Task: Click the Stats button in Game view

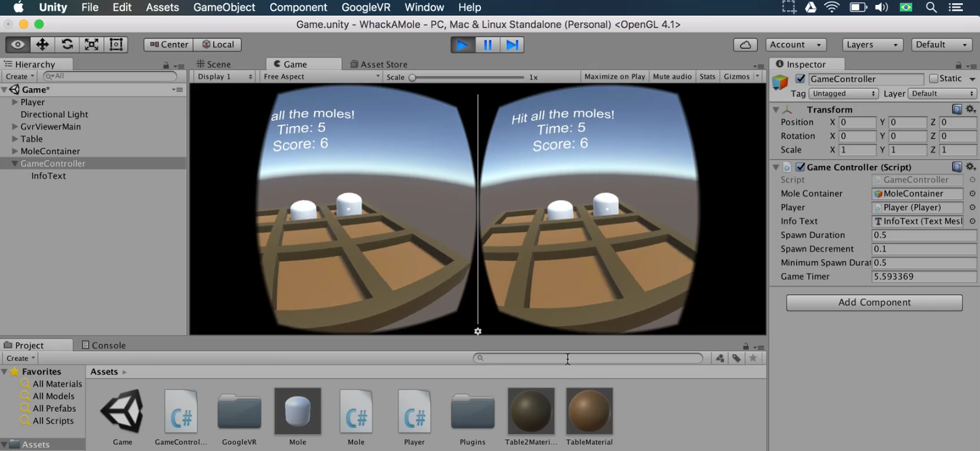Action: pos(707,76)
